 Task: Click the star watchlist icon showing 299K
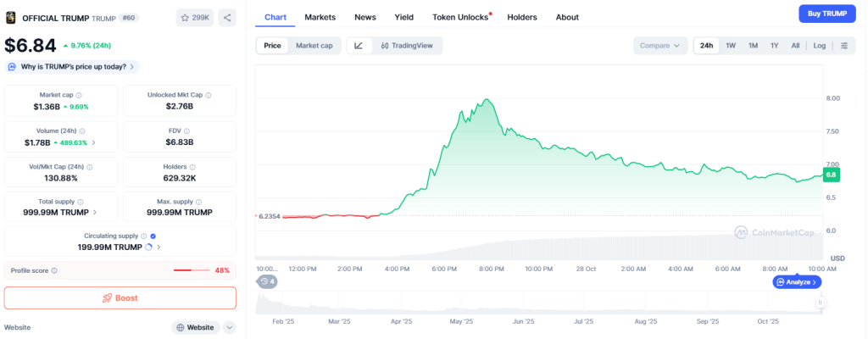195,17
